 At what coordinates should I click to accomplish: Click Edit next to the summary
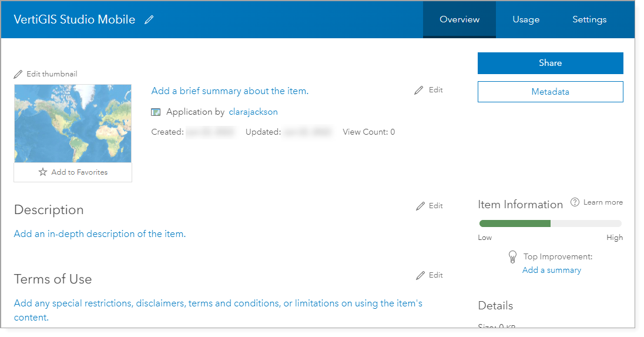(x=436, y=89)
